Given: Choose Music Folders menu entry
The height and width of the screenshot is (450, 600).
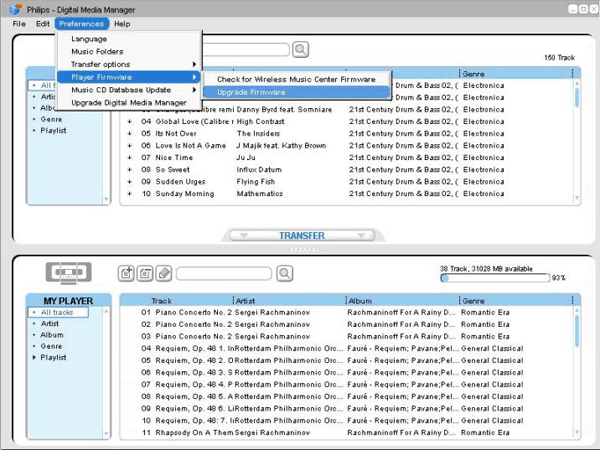Looking at the screenshot, I should click(x=97, y=51).
